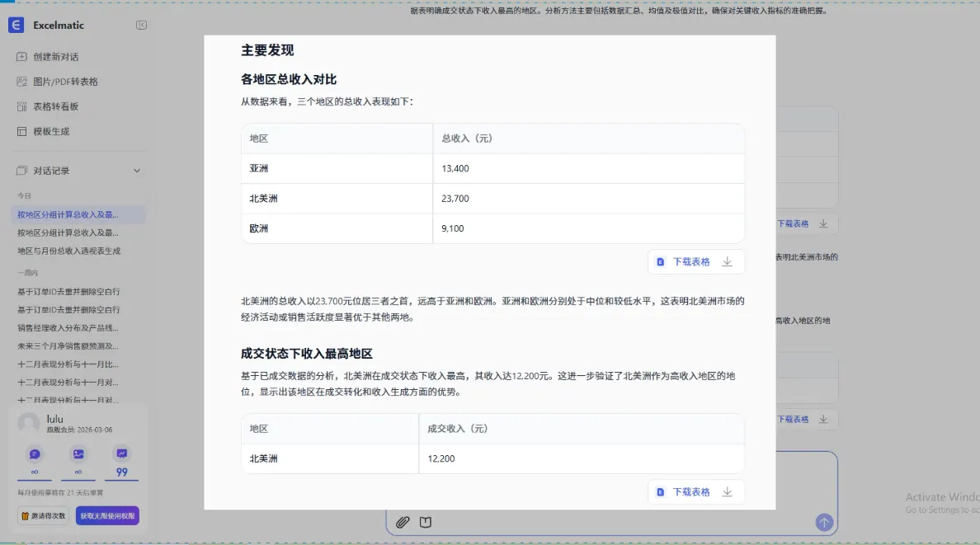Click download arrow icon beside the 总收入 table

pyautogui.click(x=727, y=262)
